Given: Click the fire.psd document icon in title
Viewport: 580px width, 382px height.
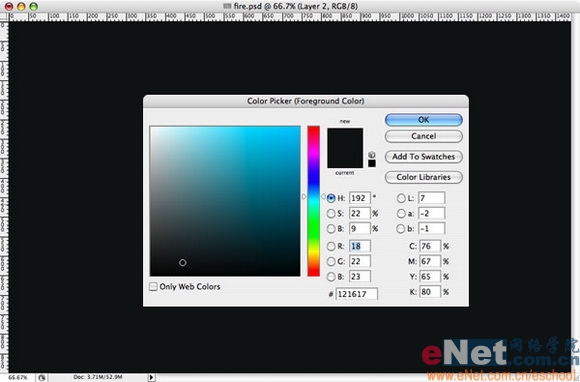Looking at the screenshot, I should [x=227, y=6].
